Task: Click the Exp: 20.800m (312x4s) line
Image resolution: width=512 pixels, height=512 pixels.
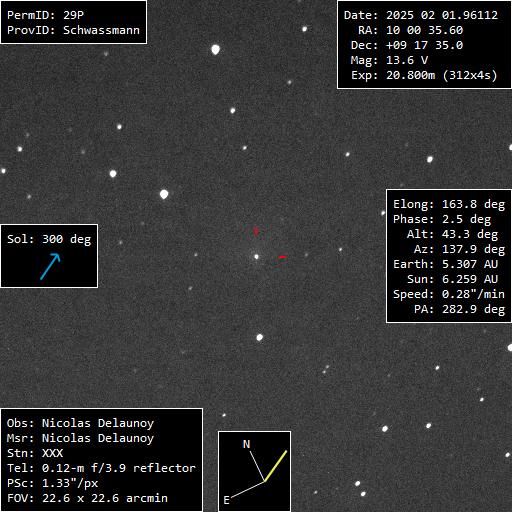Action: tap(424, 75)
